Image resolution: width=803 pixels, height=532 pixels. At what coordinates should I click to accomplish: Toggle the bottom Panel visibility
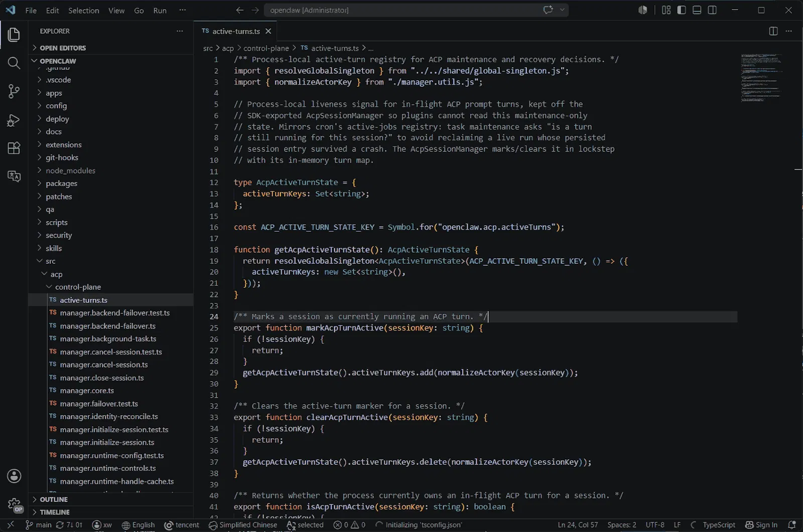point(697,10)
